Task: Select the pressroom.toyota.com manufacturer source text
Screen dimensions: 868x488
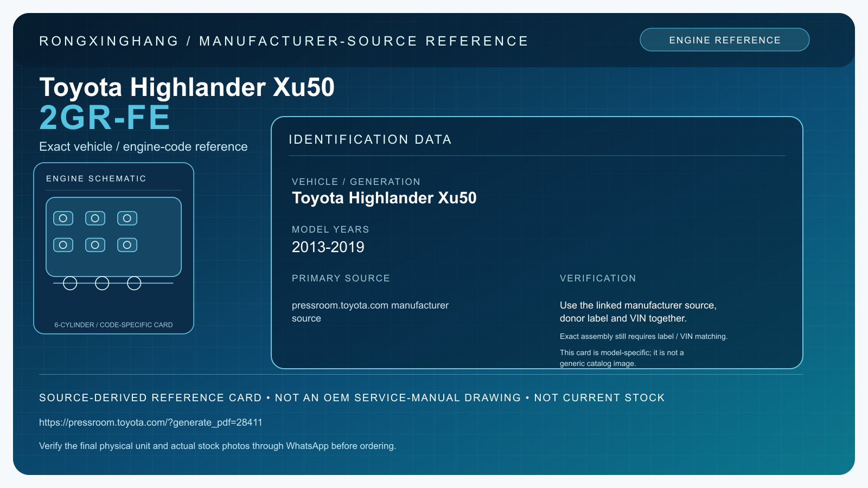Action: click(x=371, y=312)
